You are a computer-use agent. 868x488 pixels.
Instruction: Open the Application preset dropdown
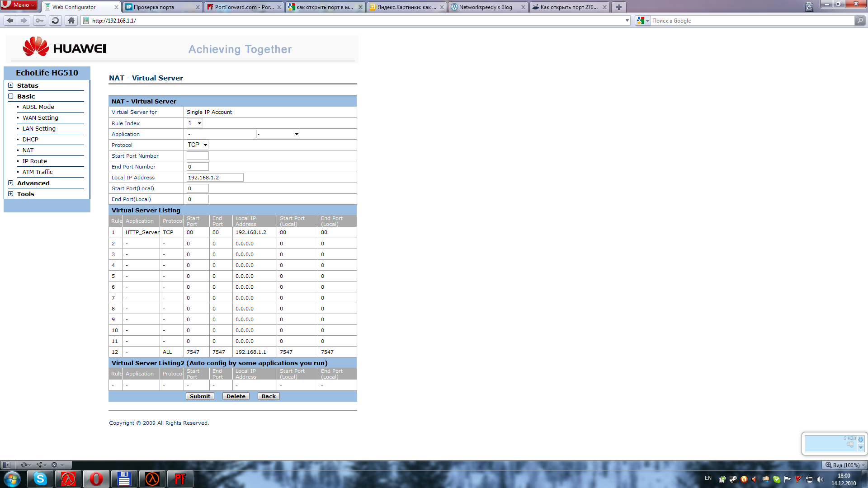coord(278,134)
